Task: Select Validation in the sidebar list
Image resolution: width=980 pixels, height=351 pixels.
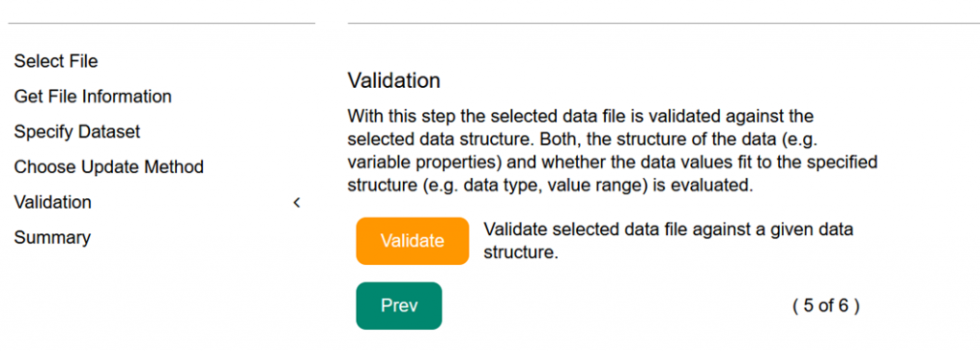Action: 53,203
